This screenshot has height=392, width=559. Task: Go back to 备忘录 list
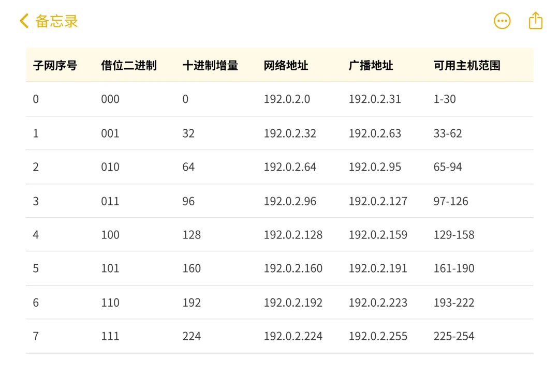[x=56, y=21]
